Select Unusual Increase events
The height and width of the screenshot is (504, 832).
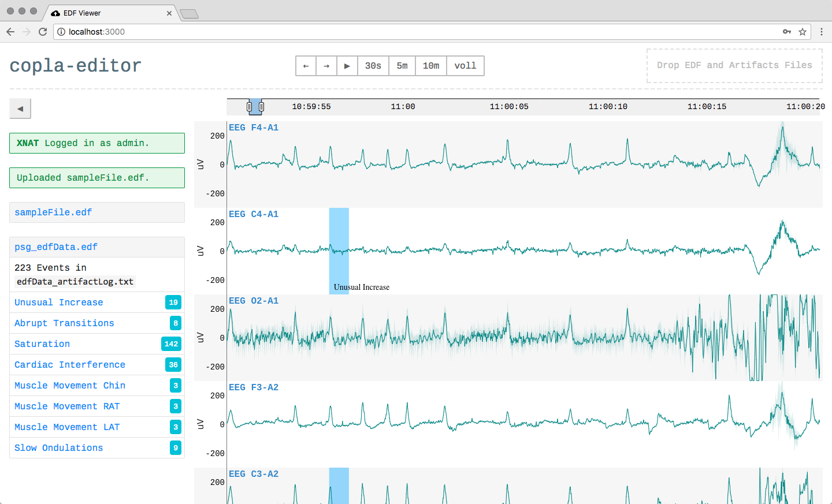pos(97,303)
